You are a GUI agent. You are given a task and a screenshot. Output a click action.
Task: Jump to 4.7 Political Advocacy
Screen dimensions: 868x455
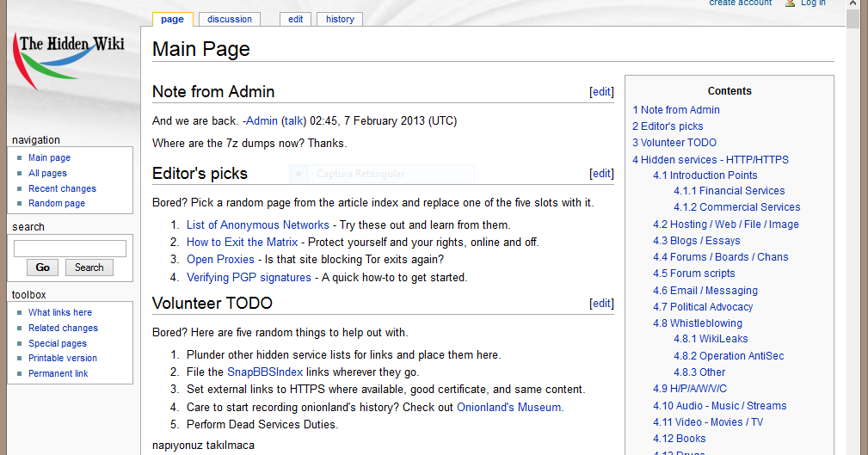coord(703,307)
